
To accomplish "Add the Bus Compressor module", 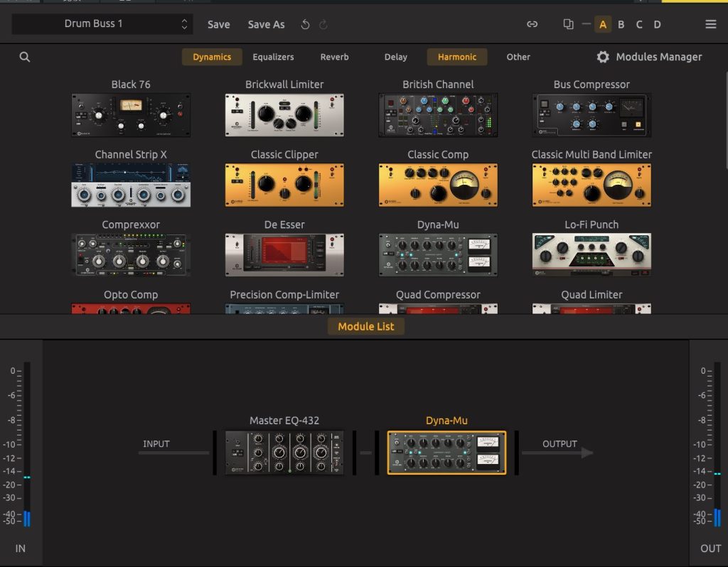I will (591, 115).
